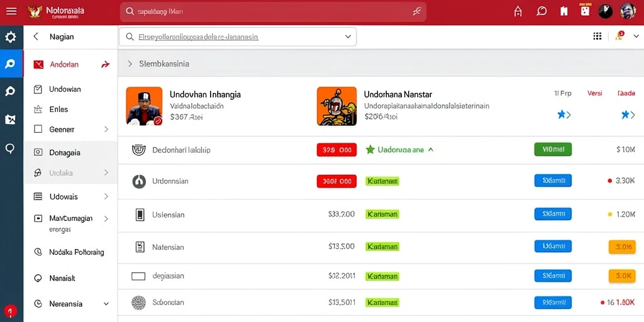Open the settings gear in left rail

tap(10, 37)
